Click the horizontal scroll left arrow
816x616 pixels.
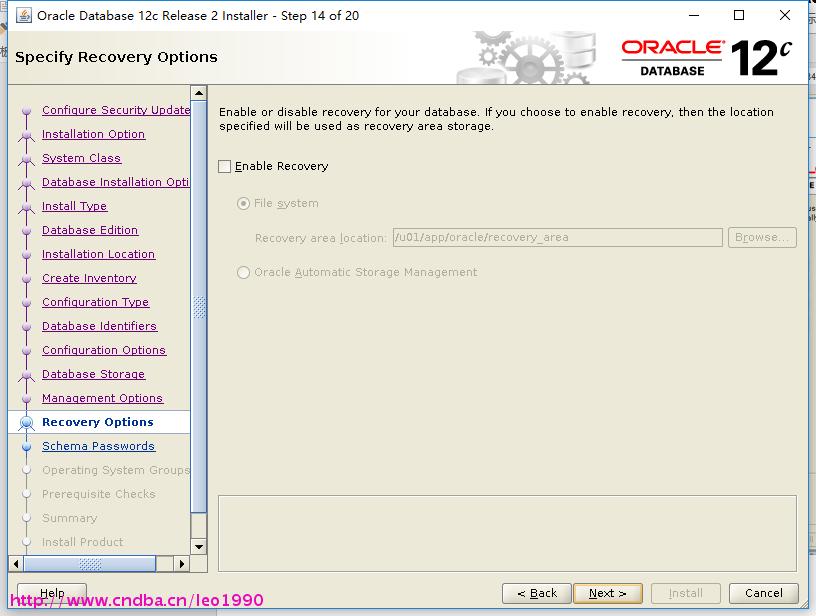16,563
